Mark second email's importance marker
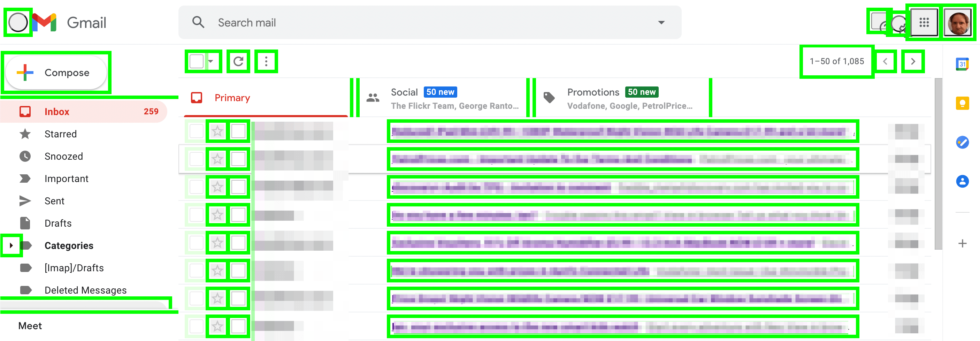Image resolution: width=980 pixels, height=341 pixels. [x=238, y=159]
